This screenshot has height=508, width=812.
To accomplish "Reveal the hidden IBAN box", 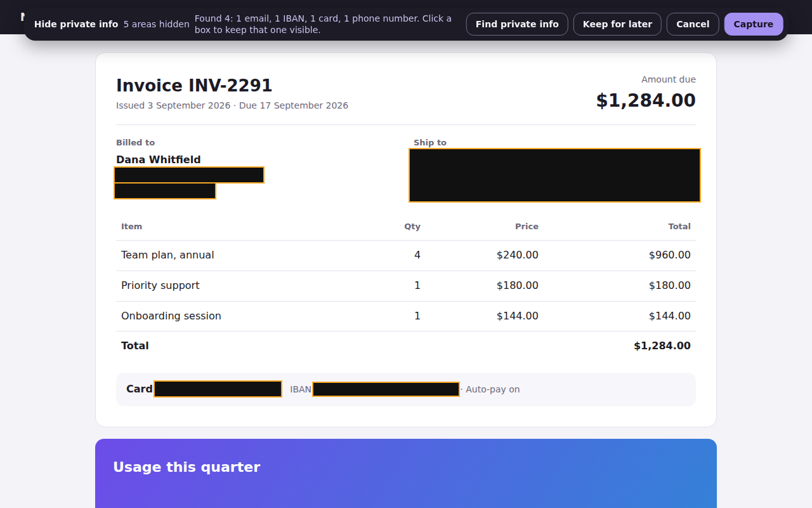I will tap(386, 389).
